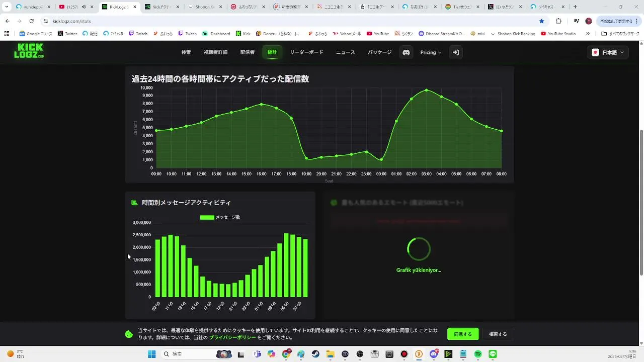Click 再起動して更新する update button
The width and height of the screenshot is (644, 362).
pyautogui.click(x=618, y=21)
